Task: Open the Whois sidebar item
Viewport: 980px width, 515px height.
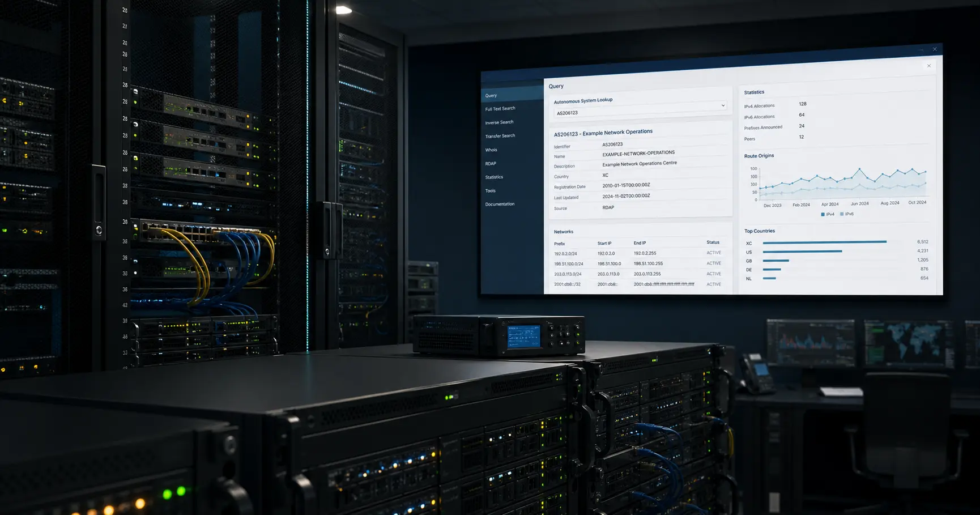Action: [491, 150]
